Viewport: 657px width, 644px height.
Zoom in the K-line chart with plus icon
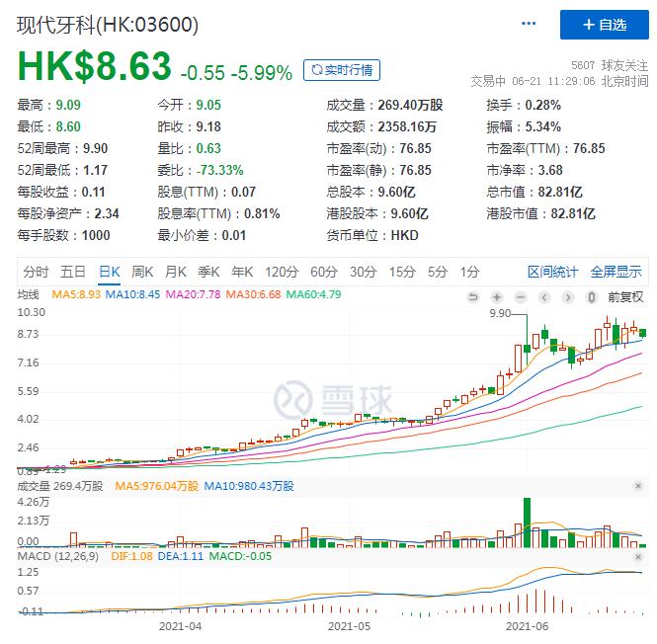(x=497, y=297)
